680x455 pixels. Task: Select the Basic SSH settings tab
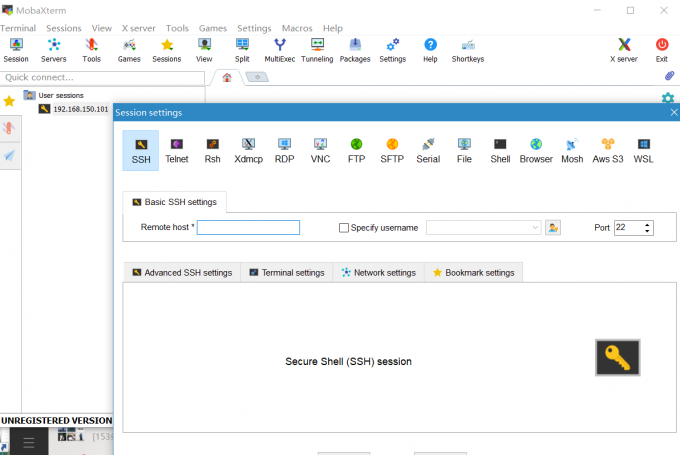(x=174, y=202)
